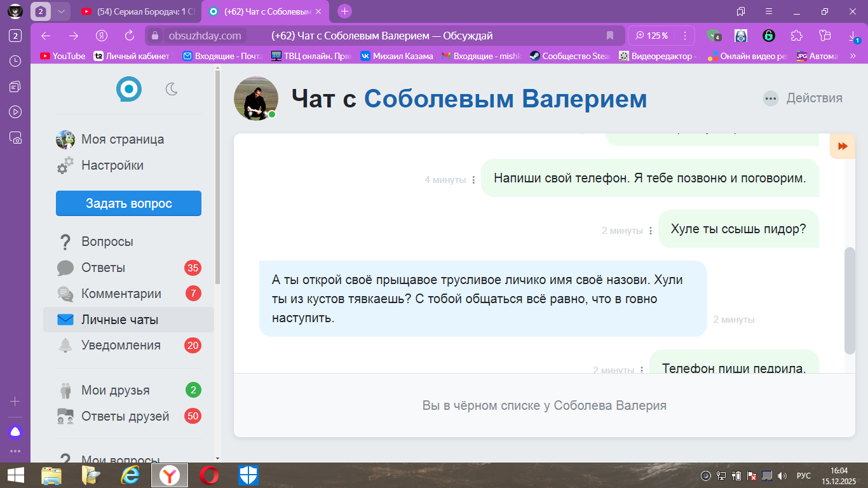Click the orange fast-forward arrows icon
The width and height of the screenshot is (868, 488).
tap(843, 146)
